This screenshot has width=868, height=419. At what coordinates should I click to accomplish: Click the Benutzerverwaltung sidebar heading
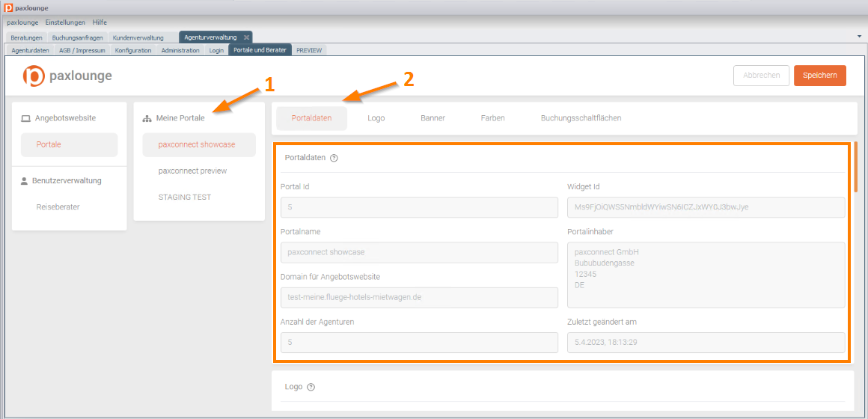pyautogui.click(x=67, y=180)
